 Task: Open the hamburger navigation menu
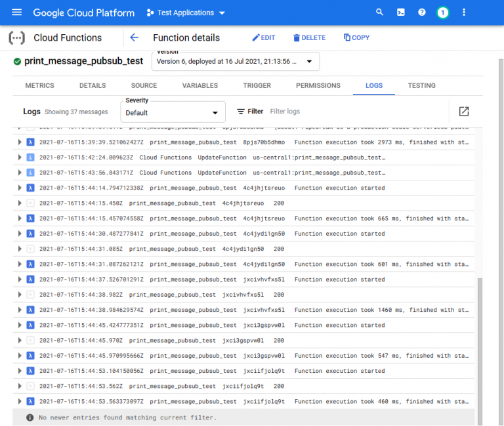click(17, 12)
